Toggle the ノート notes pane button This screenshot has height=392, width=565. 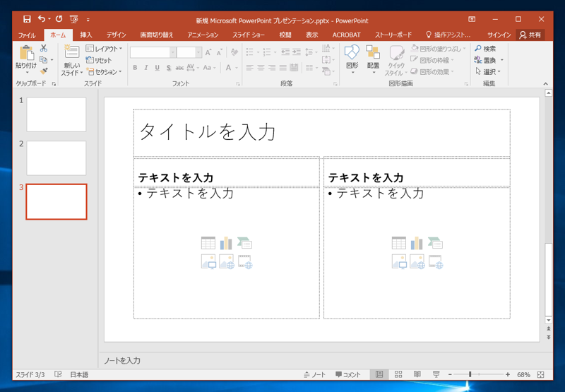[315, 374]
